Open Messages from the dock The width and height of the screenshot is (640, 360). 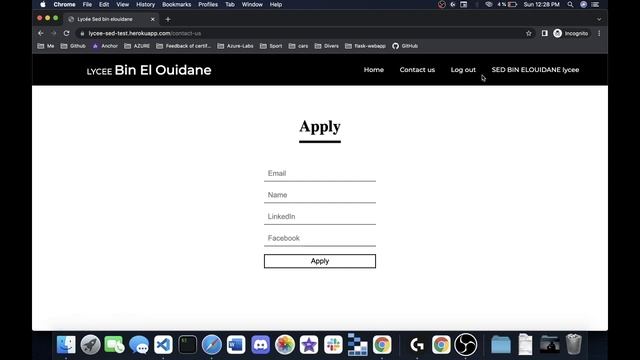tap(139, 344)
